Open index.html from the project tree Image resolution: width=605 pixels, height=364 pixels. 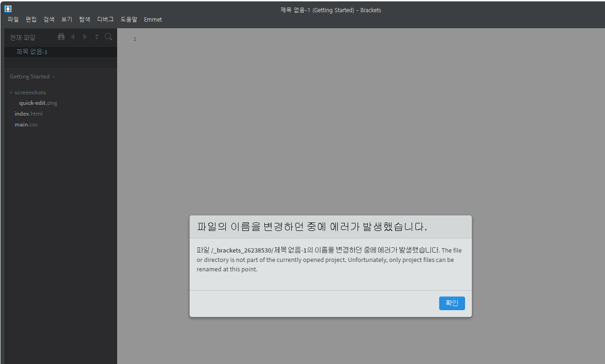coord(29,113)
